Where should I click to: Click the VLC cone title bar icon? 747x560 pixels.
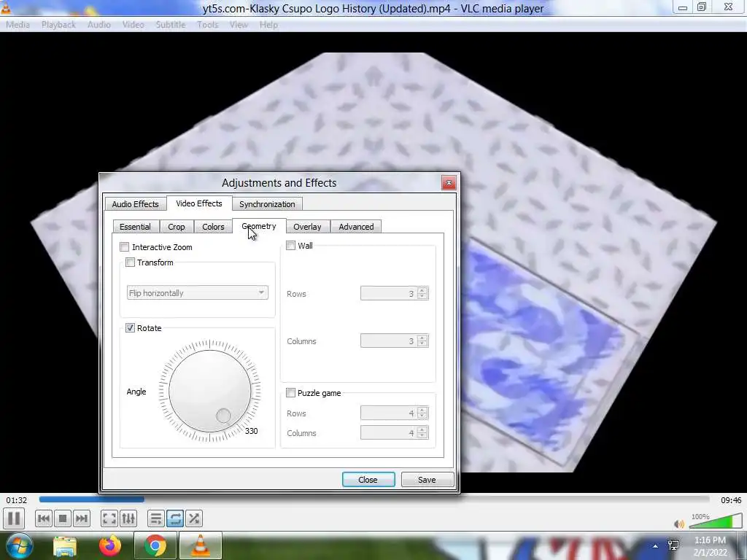(x=5, y=7)
